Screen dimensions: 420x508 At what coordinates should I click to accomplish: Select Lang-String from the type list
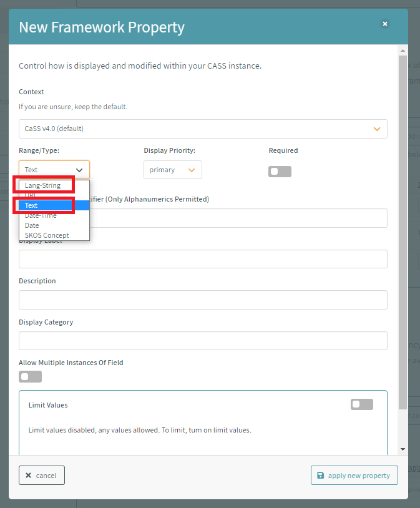(43, 185)
